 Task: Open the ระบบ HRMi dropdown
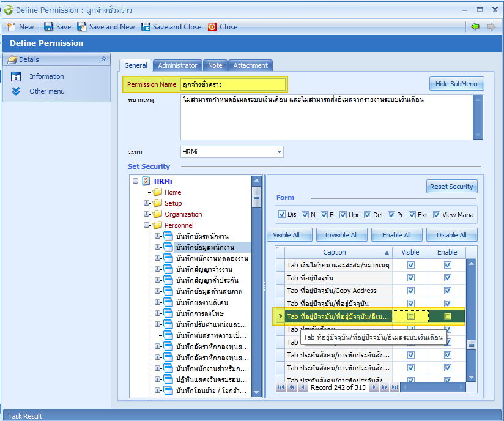click(x=280, y=152)
